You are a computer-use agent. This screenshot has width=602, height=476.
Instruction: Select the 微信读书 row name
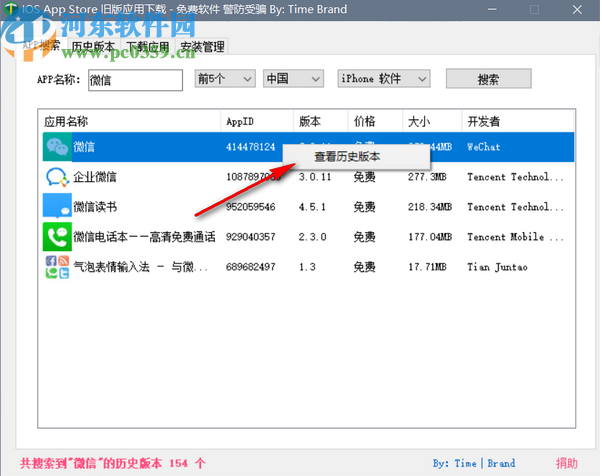click(95, 207)
